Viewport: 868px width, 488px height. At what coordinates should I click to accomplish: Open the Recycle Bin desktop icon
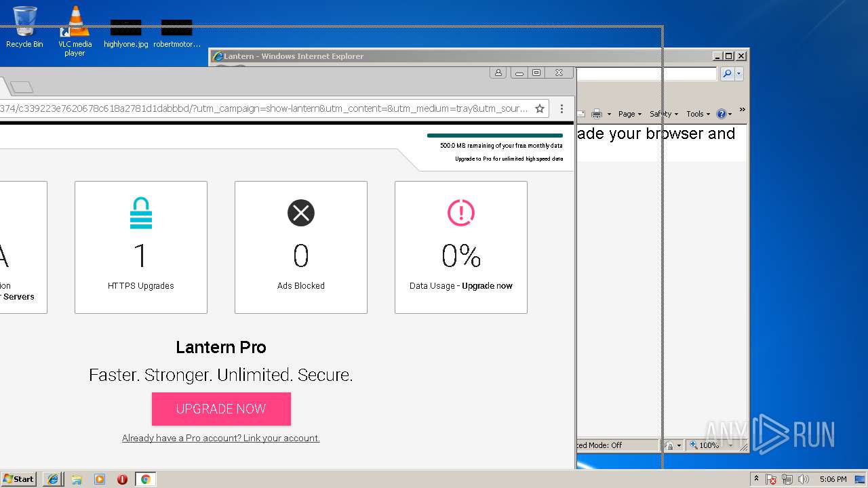click(24, 27)
